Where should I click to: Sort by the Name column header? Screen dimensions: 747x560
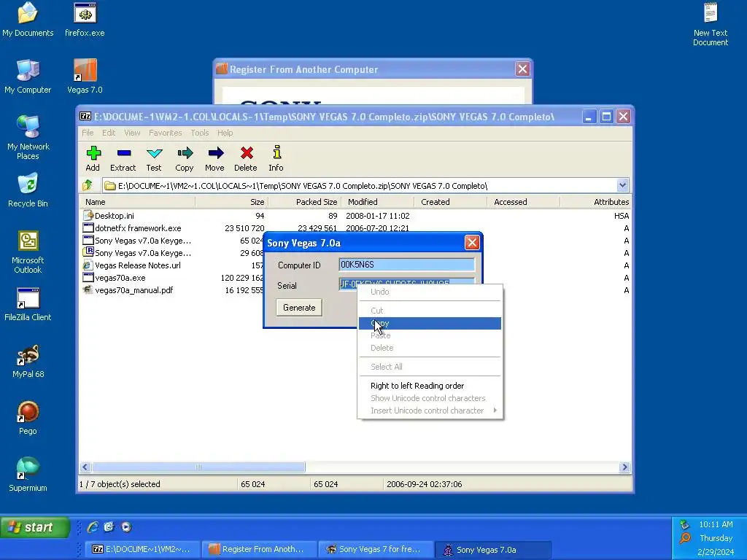point(137,202)
